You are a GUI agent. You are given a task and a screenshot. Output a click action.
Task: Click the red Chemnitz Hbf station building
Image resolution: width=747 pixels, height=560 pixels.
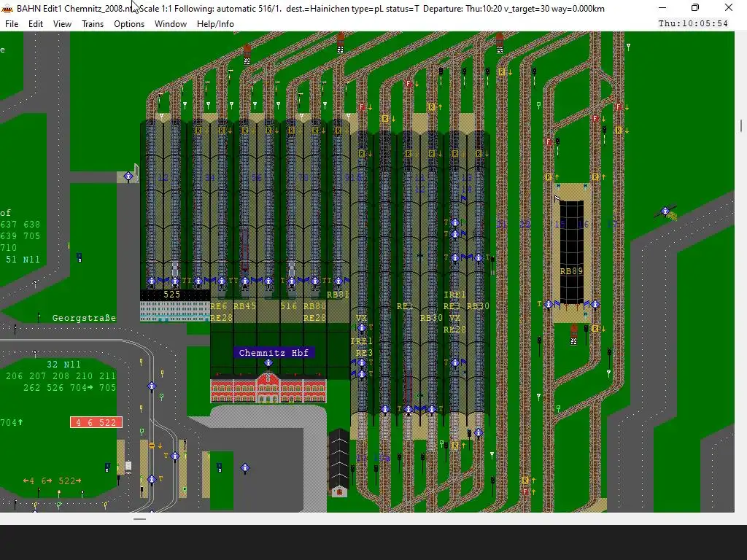pos(268,388)
